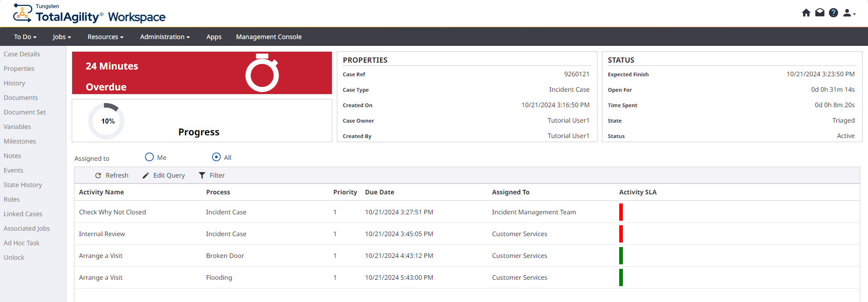Open the Management Console

click(269, 37)
